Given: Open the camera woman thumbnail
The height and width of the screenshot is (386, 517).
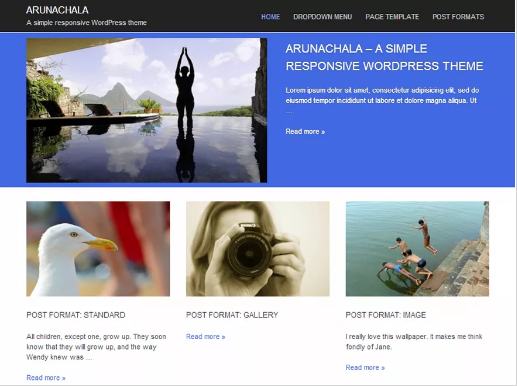Looking at the screenshot, I should 258,249.
